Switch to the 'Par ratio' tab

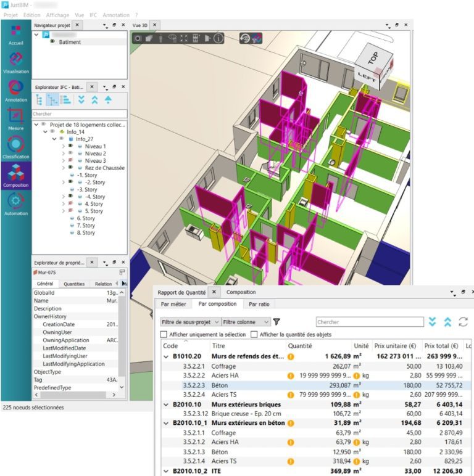[259, 304]
